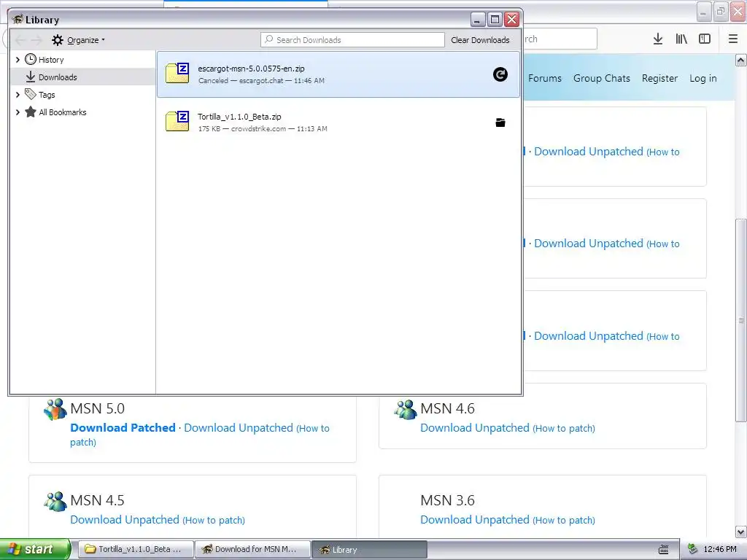747x560 pixels.
Task: Go forward with Library forward arrow
Action: (36, 40)
